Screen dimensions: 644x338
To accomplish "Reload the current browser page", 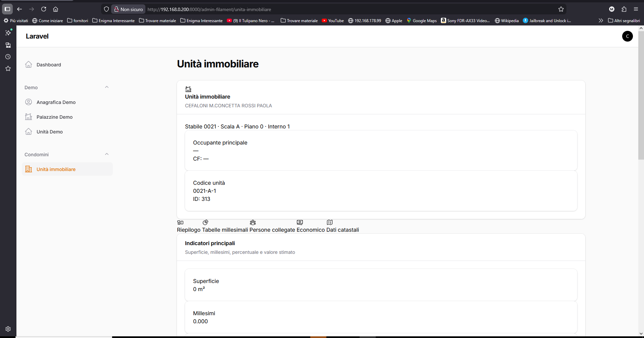I will pos(44,9).
